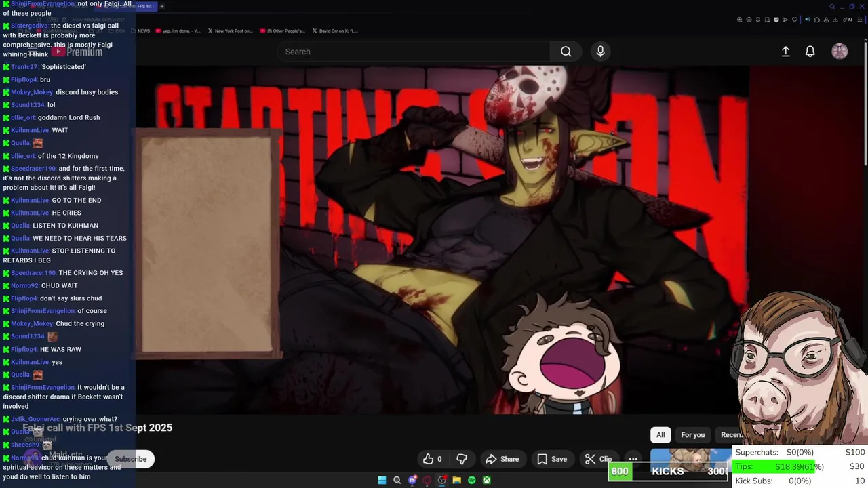
Task: Open the 'yep, I'm done.' bookmark
Action: 178,30
